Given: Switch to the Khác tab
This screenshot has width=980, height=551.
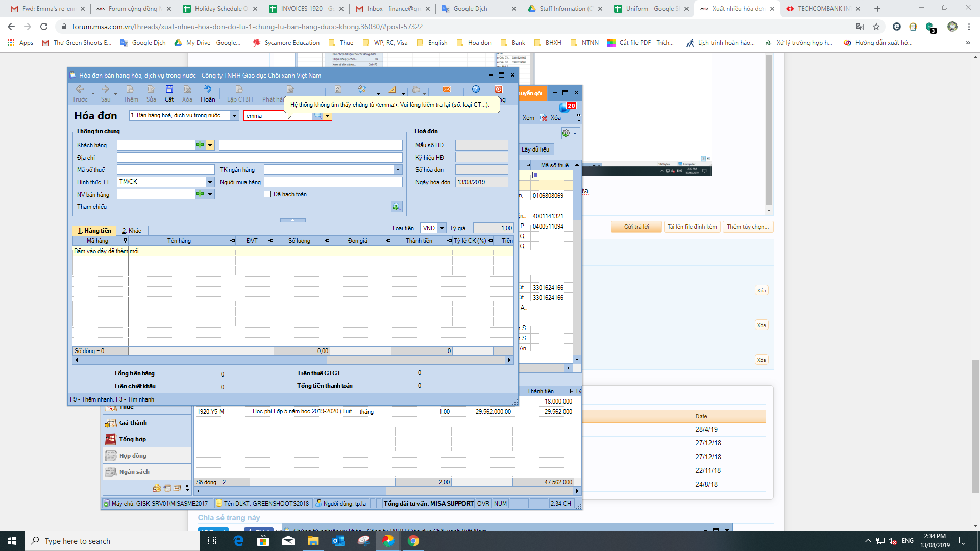Looking at the screenshot, I should click(132, 231).
